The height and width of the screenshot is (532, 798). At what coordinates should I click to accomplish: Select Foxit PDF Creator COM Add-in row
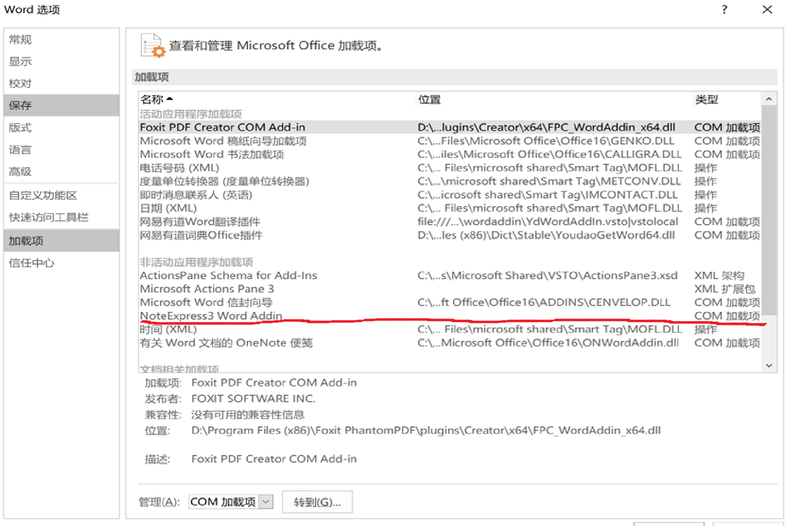[x=449, y=127]
